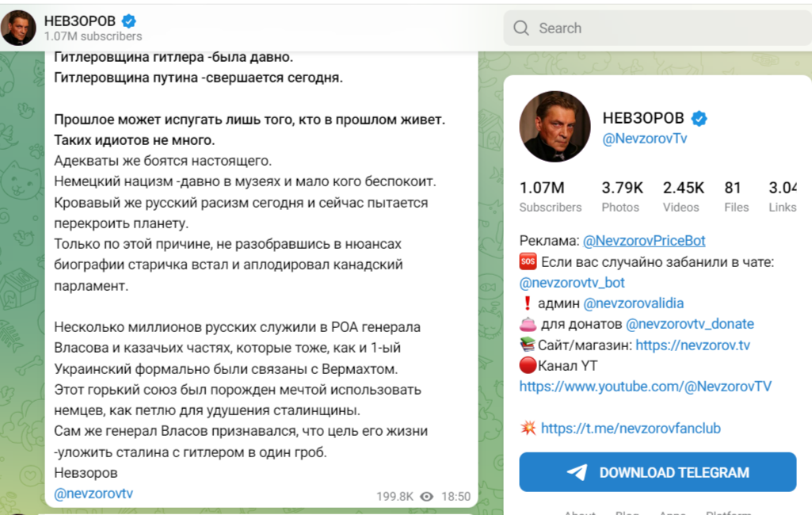
Task: Click the explosion emoji icon before the fanclub link
Action: [x=528, y=428]
